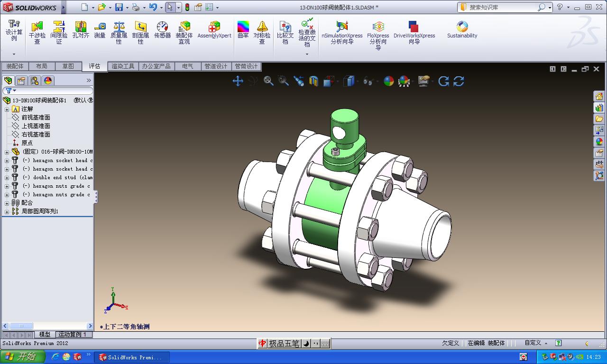Expand the double end stud component node
The image size is (607, 364).
pos(7,178)
